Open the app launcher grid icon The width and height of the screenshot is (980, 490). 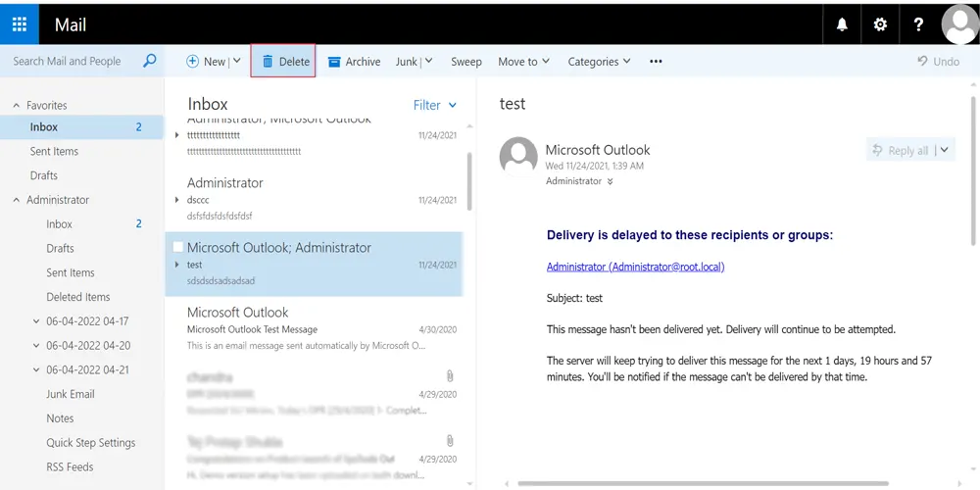click(20, 24)
